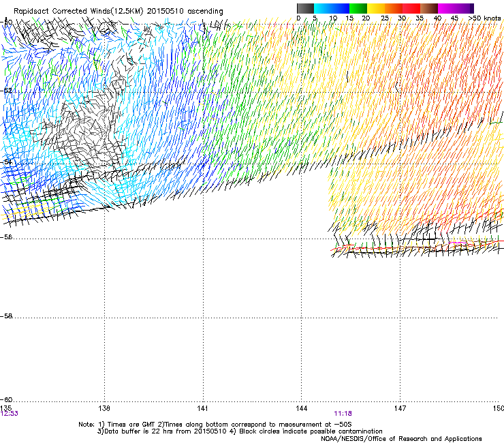Select the cyan 5-10 knots color swatch

(323, 8)
